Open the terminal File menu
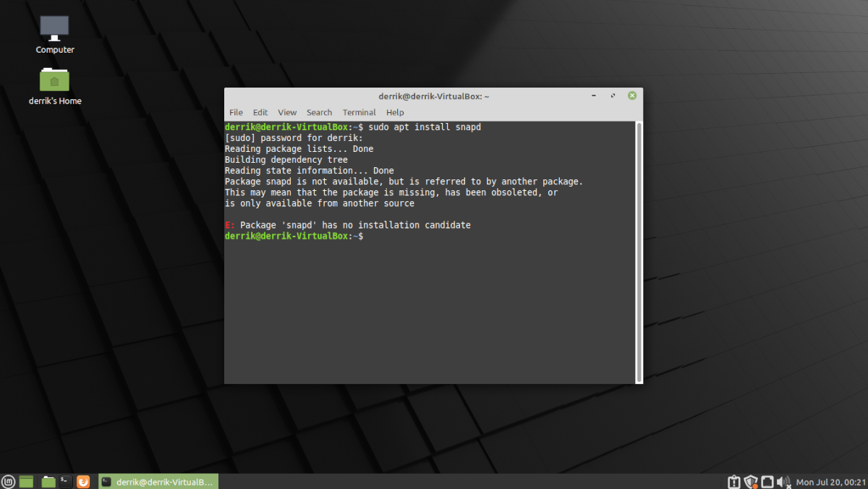Screen dimensions: 868x489 coord(236,112)
